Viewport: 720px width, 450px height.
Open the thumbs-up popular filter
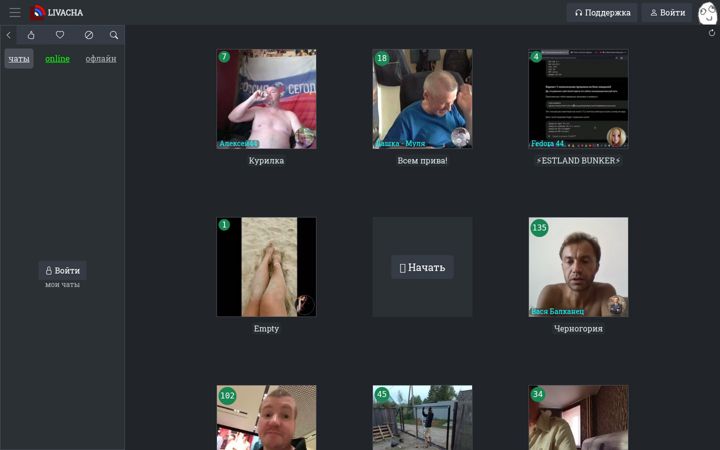click(31, 35)
